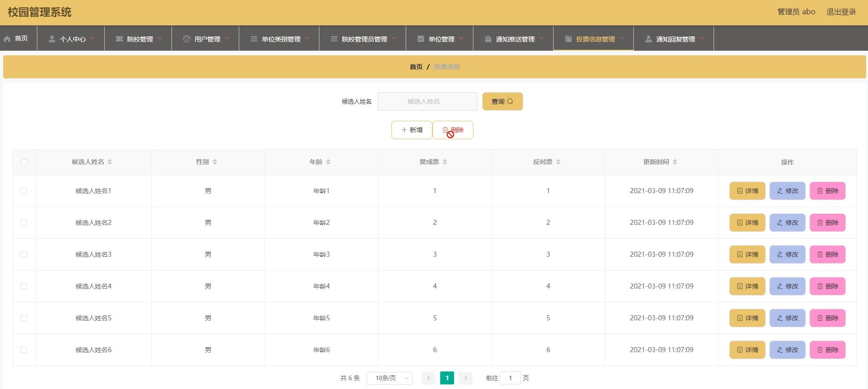The width and height of the screenshot is (868, 389).
Task: Select the checkbox for 候选人姓名3
Action: click(x=24, y=254)
